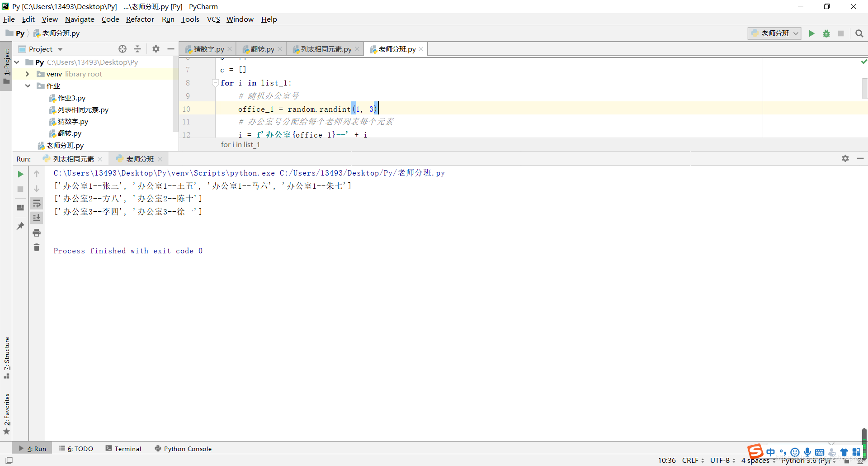Image resolution: width=868 pixels, height=466 pixels.
Task: Pin the Run tab
Action: (20, 226)
